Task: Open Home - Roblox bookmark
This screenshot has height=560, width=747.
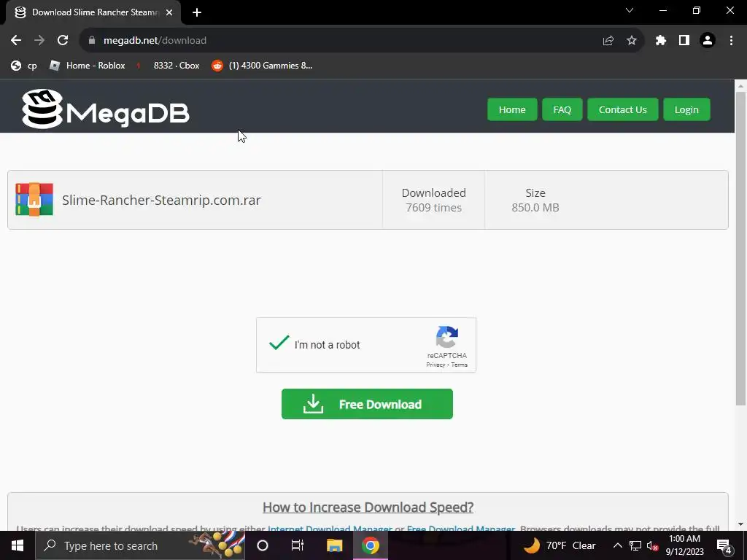Action: coord(88,66)
